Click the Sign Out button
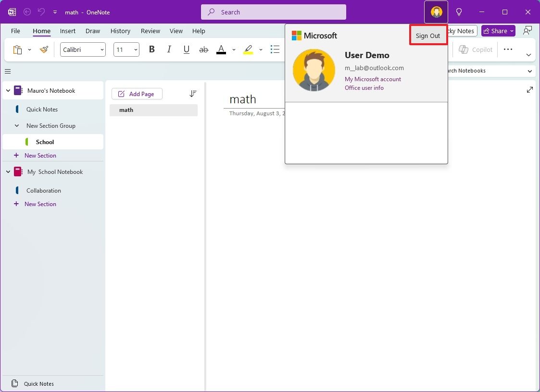Screen dimensions: 540x392 tap(427, 35)
